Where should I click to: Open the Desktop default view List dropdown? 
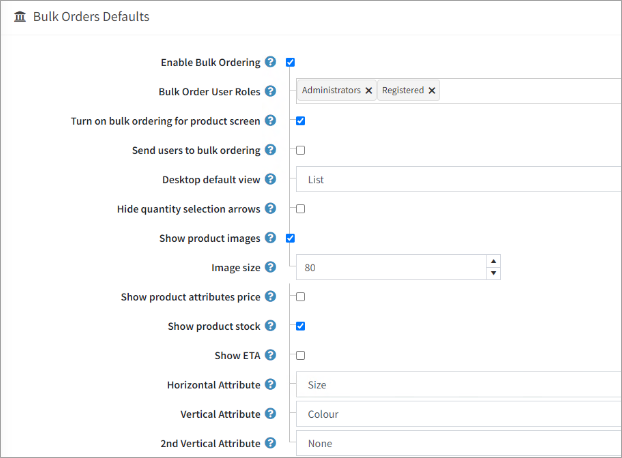point(458,180)
